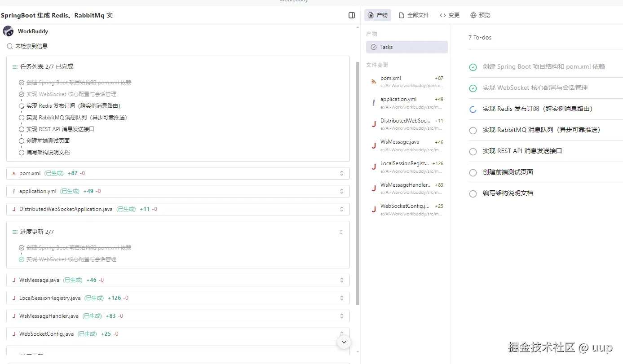Image resolution: width=623 pixels, height=364 pixels.
Task: Click the Java icon of WsMessage.java in 文件变更
Action: (373, 145)
